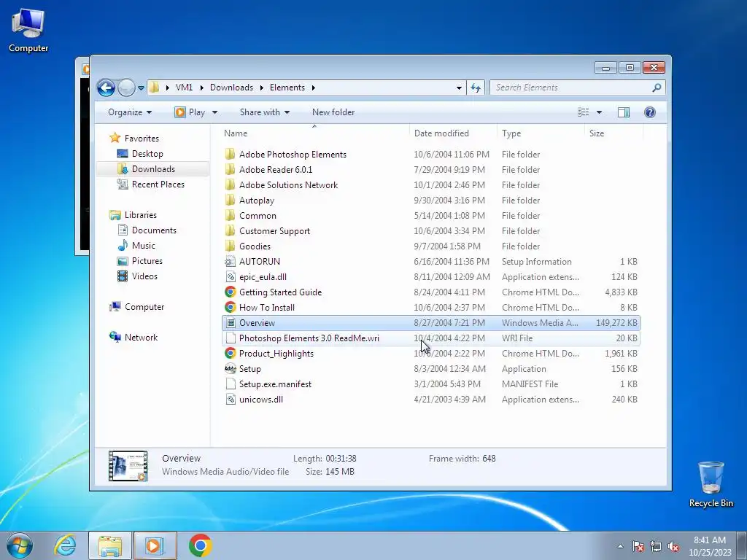Select the How To Install Chrome icon

click(230, 308)
